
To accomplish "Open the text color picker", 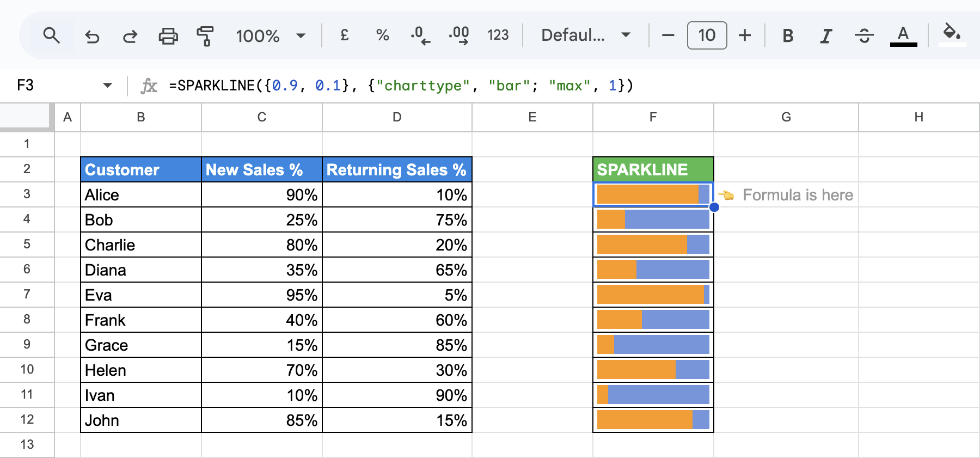I will click(x=903, y=36).
